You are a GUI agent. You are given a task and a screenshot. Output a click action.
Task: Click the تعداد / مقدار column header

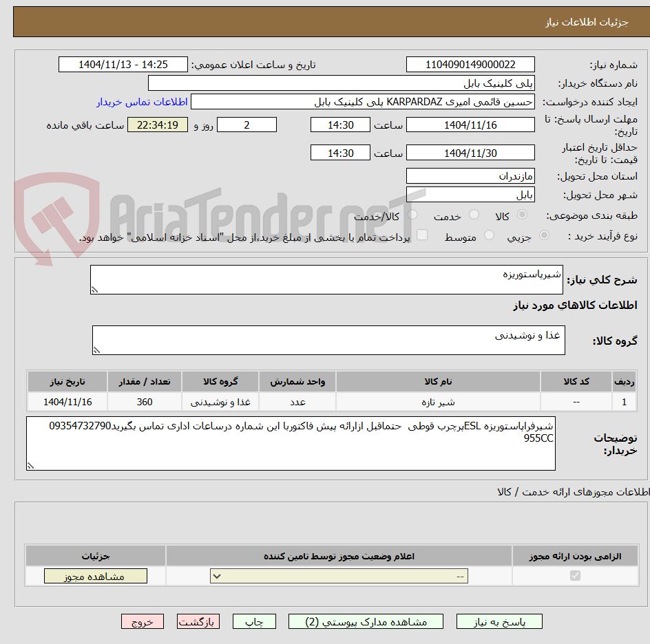145,381
